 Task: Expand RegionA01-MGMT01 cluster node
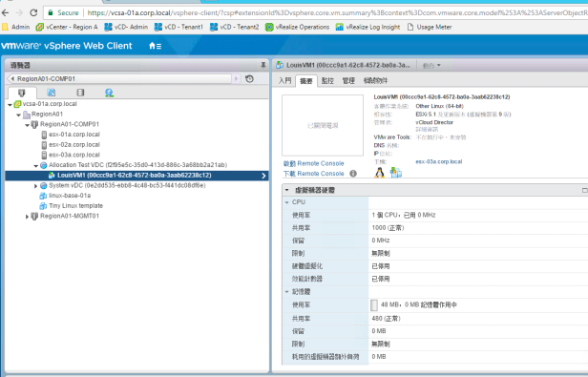(x=27, y=217)
